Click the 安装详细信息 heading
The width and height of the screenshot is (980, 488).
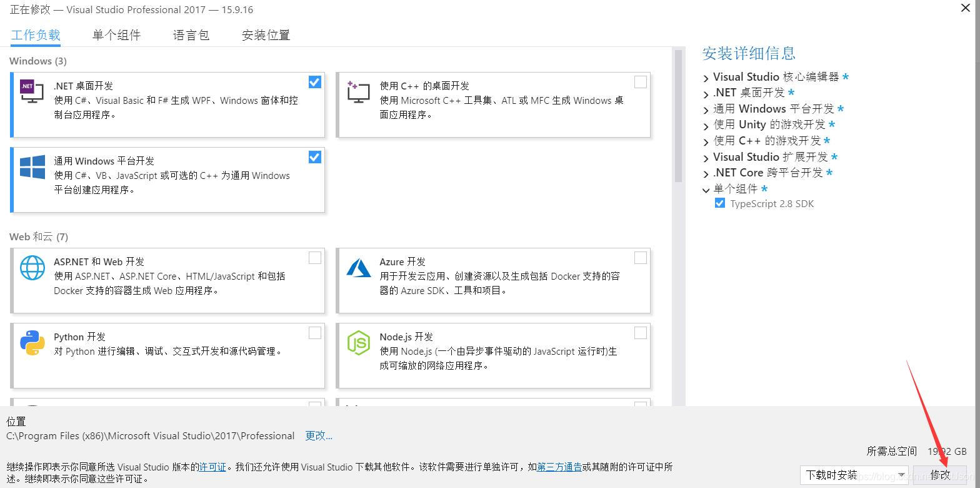click(x=749, y=53)
